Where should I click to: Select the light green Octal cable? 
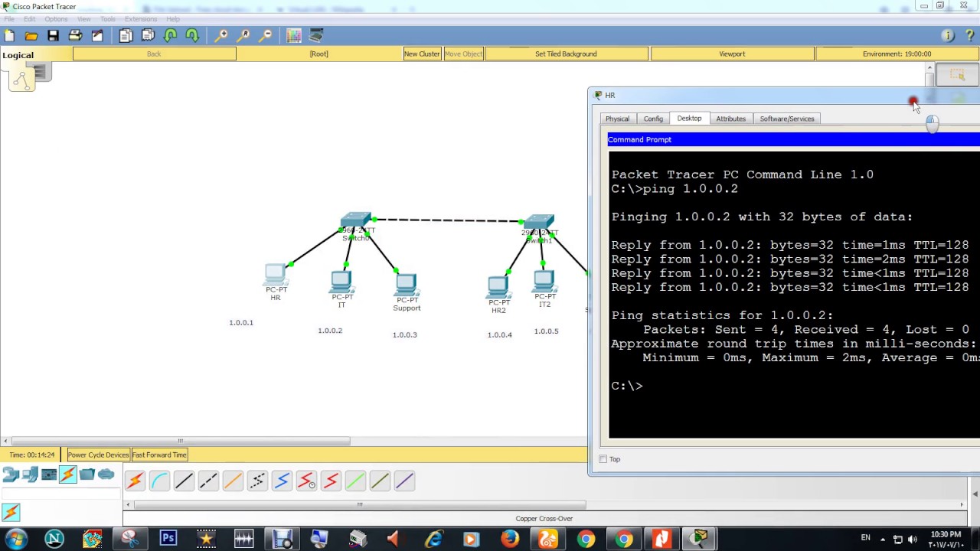355,481
